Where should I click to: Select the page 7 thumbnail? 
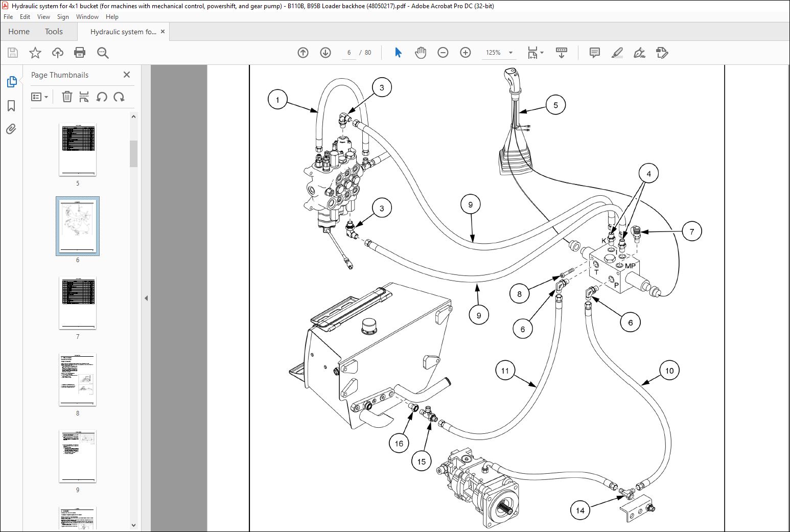point(78,303)
